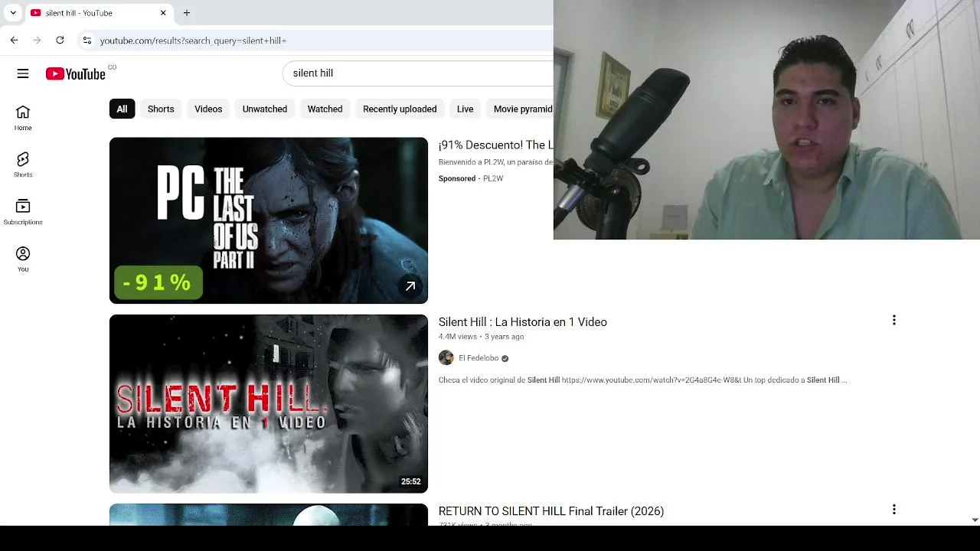Open Silent Hill : La Historia en 1 Video title
Image resolution: width=980 pixels, height=551 pixels.
(523, 322)
